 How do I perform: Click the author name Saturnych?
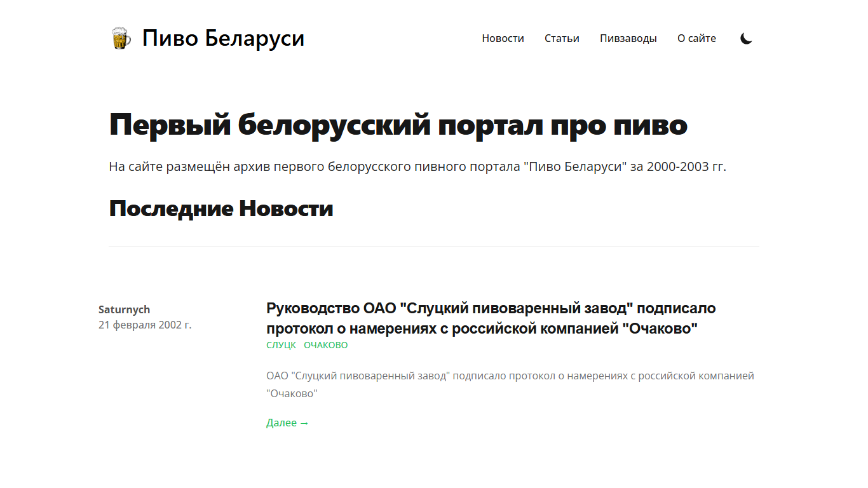[125, 309]
